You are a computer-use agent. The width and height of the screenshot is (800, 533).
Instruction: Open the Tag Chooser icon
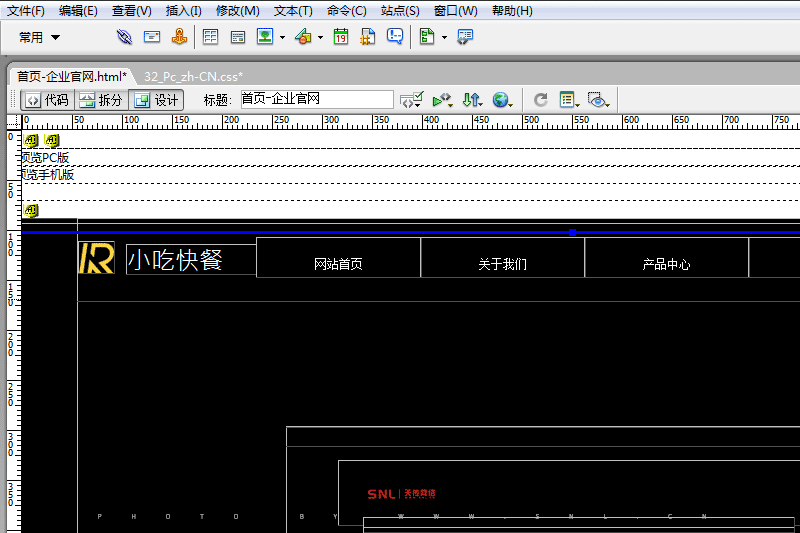465,37
